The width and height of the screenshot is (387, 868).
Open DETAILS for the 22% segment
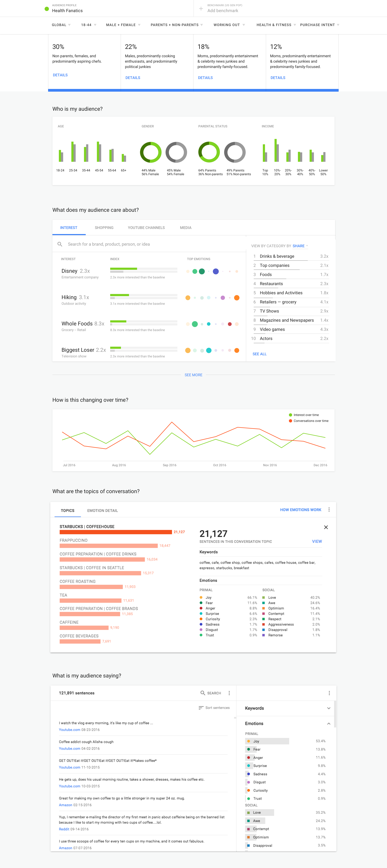coord(133,78)
